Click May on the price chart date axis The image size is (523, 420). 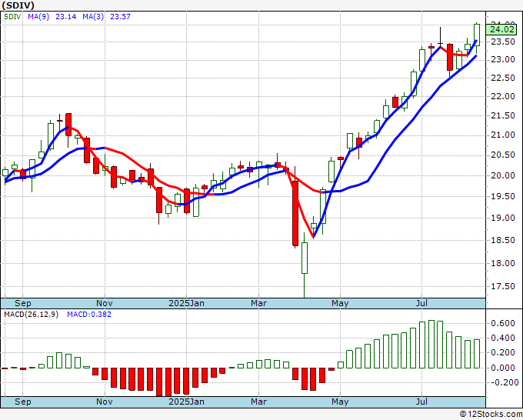tap(340, 303)
